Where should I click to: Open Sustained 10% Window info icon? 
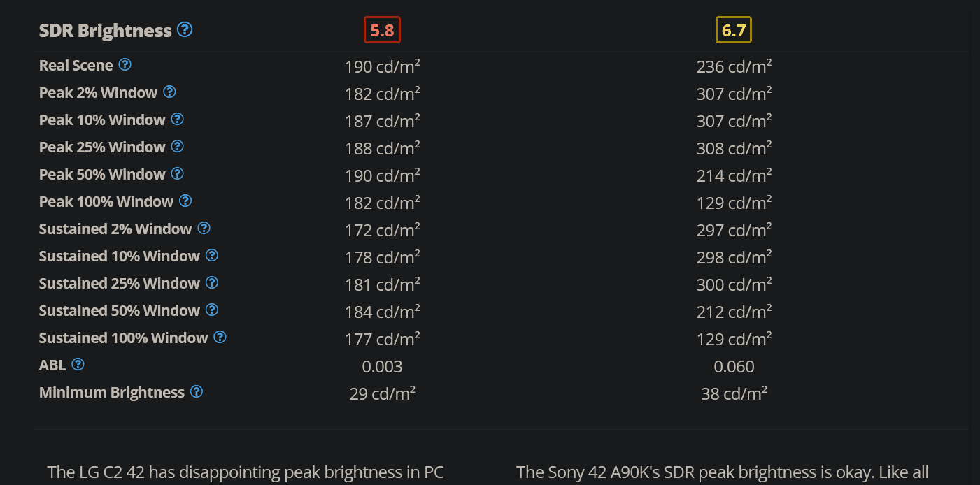(212, 255)
